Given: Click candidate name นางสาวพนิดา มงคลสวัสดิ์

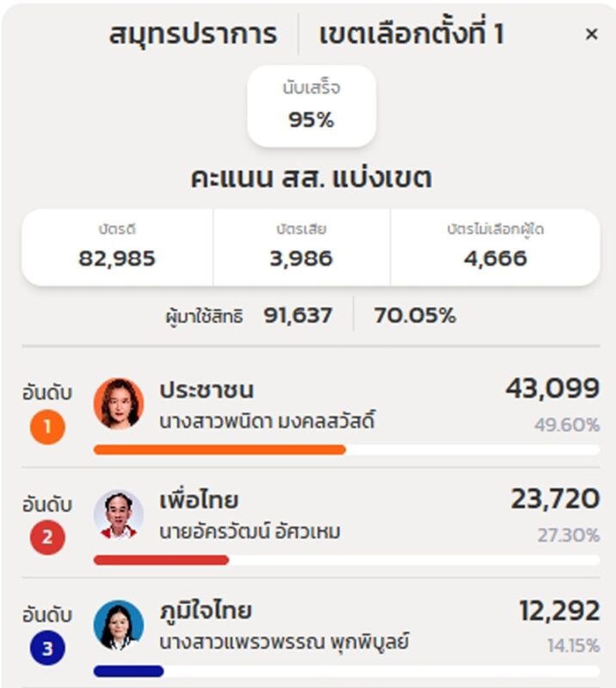Looking at the screenshot, I should 268,421.
